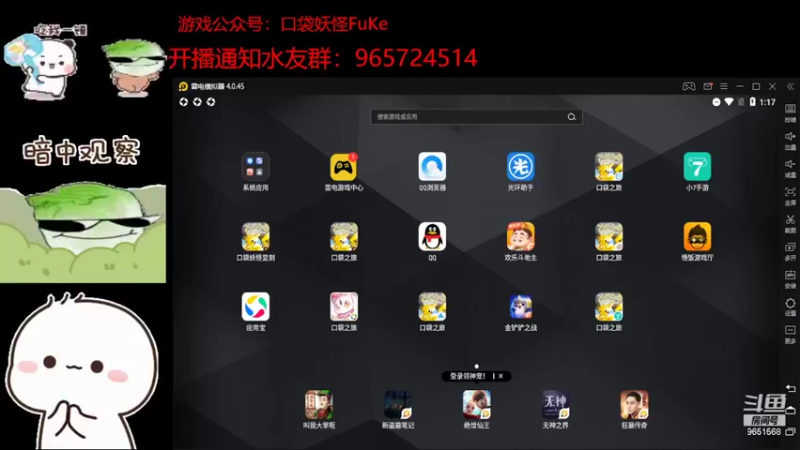Viewport: 800px width, 450px height.
Task: Open 叫我大掌柜 in the dock
Action: 319,405
